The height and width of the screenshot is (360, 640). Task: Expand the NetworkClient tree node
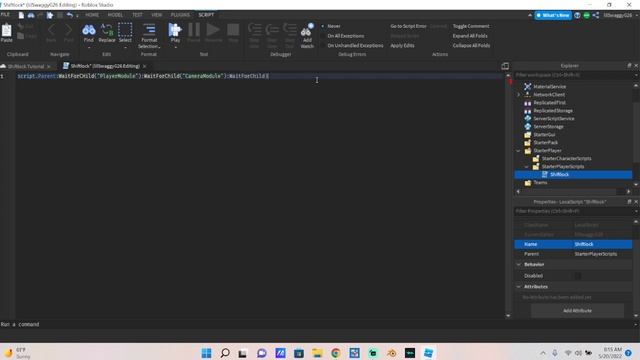click(x=518, y=95)
